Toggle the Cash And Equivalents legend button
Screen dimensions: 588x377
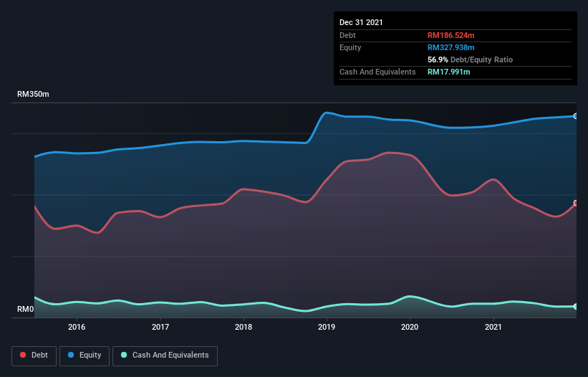[x=165, y=355]
